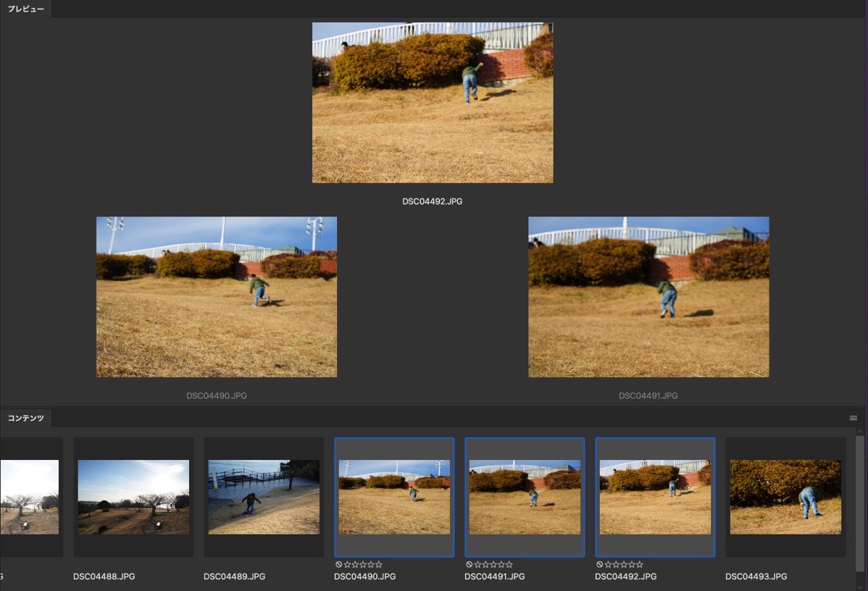Select the DSC04492.JPG thumbnail
The width and height of the screenshot is (868, 591).
pos(655,497)
